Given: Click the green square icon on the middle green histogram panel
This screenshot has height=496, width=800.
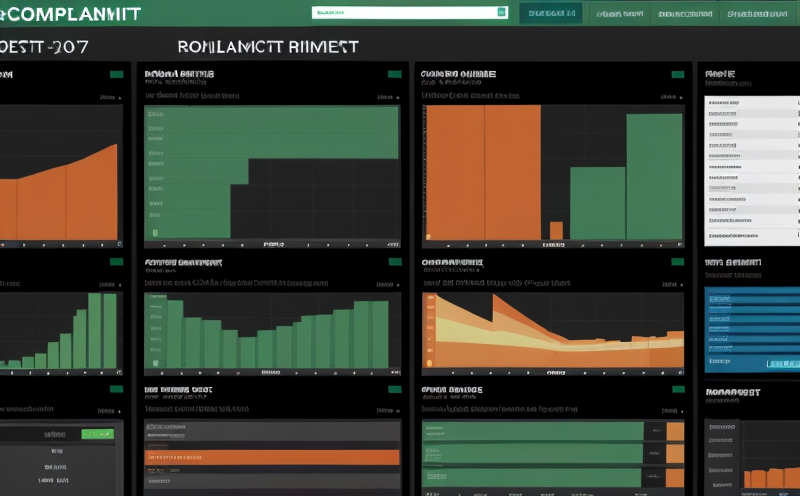Looking at the screenshot, I should pyautogui.click(x=393, y=262).
